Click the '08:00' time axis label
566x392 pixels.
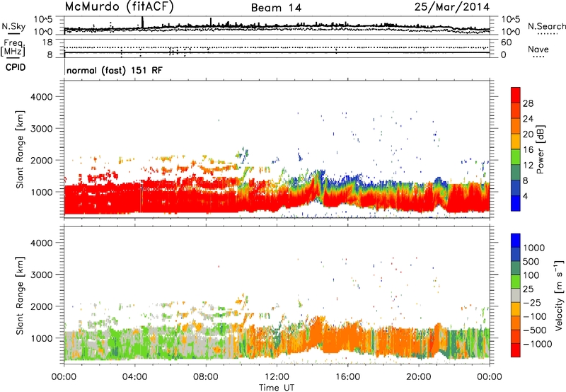pyautogui.click(x=206, y=377)
